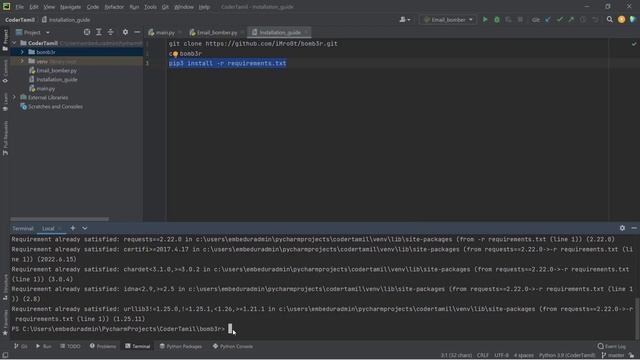Open the Navigate menu
640x360 pixels.
pyautogui.click(x=70, y=7)
